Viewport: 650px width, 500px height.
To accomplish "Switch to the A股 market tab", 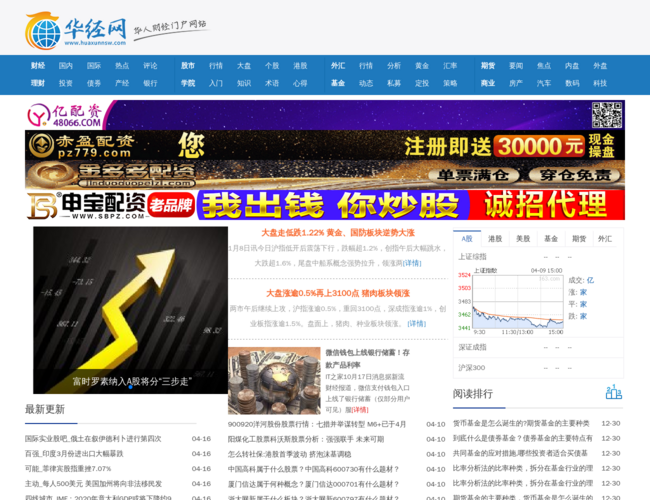I will click(467, 238).
